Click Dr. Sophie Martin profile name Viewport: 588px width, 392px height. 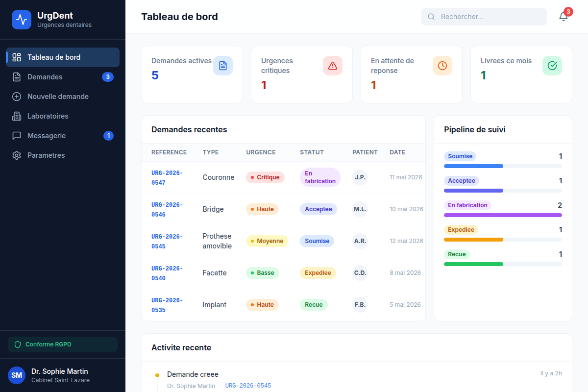[x=60, y=371]
